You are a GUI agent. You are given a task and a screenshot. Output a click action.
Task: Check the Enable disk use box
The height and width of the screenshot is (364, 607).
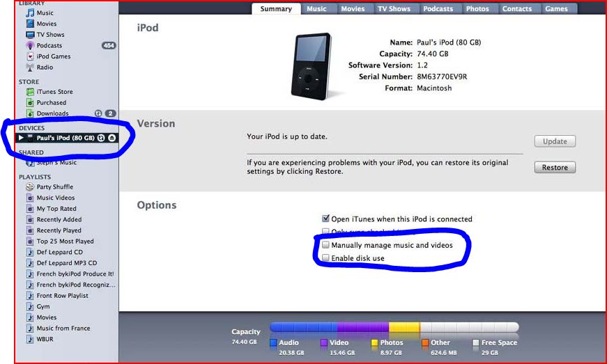click(325, 258)
